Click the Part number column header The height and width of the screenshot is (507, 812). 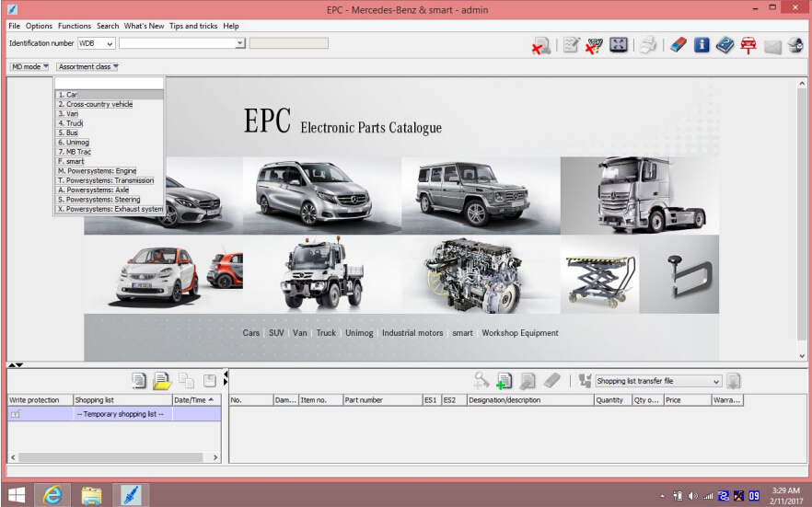(x=382, y=400)
